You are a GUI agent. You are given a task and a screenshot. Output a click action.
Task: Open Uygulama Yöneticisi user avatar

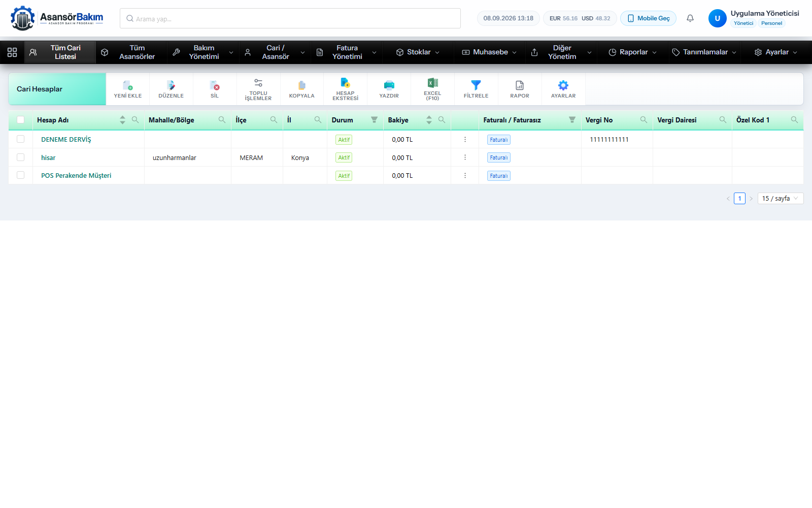point(717,18)
